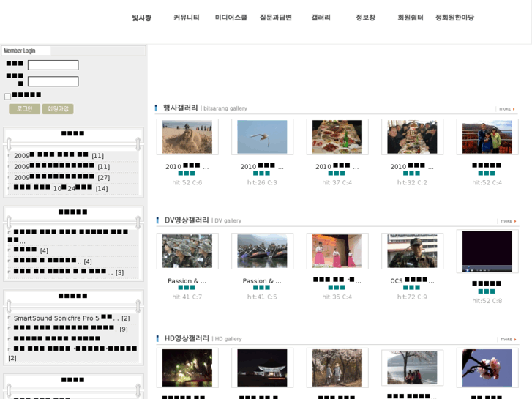This screenshot has height=399, width=532.
Task: Open the 빛사랑 menu item
Action: pyautogui.click(x=141, y=18)
